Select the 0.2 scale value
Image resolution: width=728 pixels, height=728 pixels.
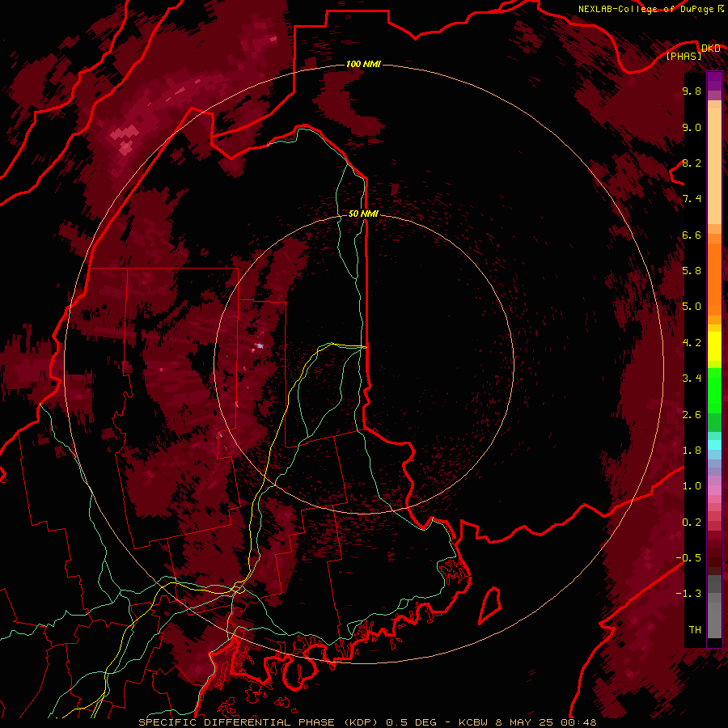click(692, 523)
